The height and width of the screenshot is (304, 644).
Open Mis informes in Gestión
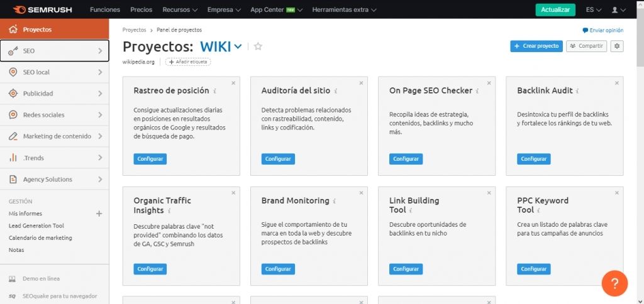(x=25, y=214)
